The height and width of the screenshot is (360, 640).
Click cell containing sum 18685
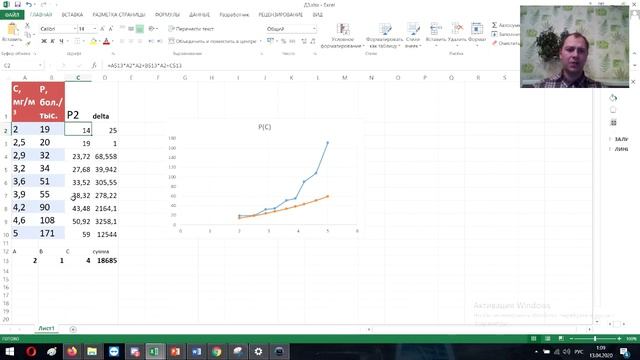[x=105, y=260]
